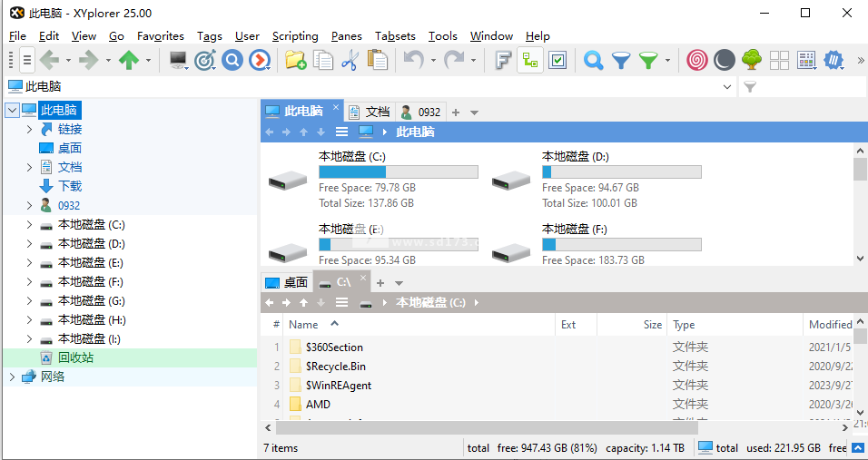Open the drives computer monitor toolbar icon
Screen dimensions: 868x460
[178, 60]
